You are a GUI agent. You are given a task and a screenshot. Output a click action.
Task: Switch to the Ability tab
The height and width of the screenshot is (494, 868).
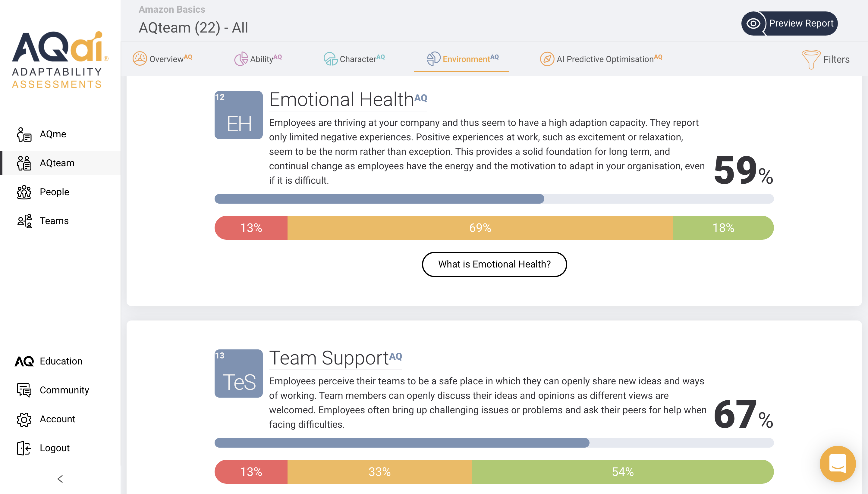258,59
